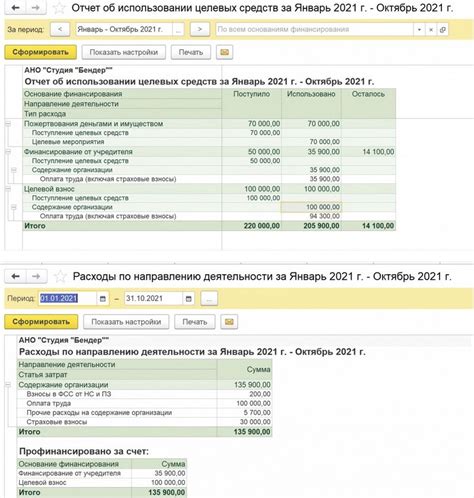Clear the funding basis field with the x button
Viewport: 474px width, 498px height.
431,30
